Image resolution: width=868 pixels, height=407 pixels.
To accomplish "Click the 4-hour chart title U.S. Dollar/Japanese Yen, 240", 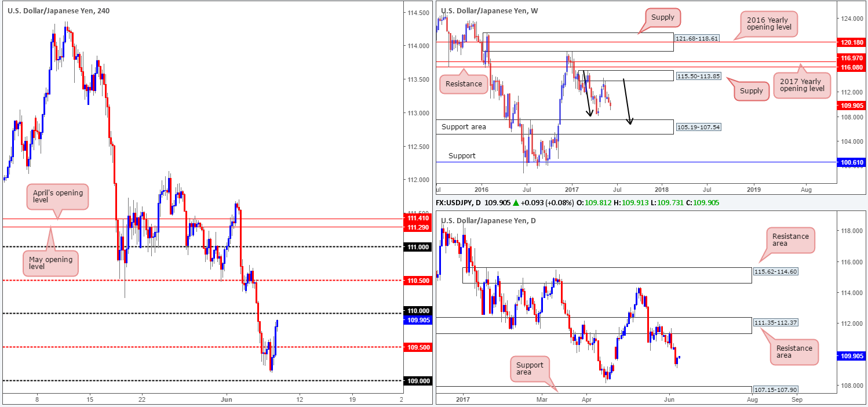I will [57, 10].
